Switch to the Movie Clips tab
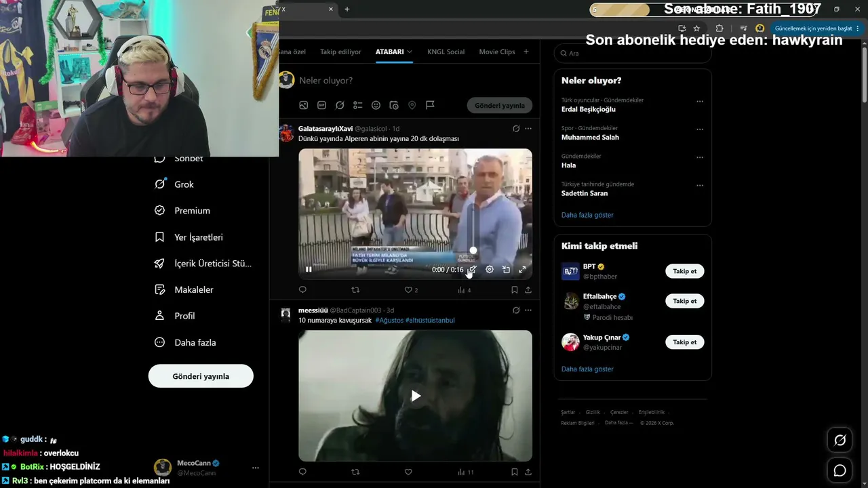The width and height of the screenshot is (868, 488). (x=497, y=52)
